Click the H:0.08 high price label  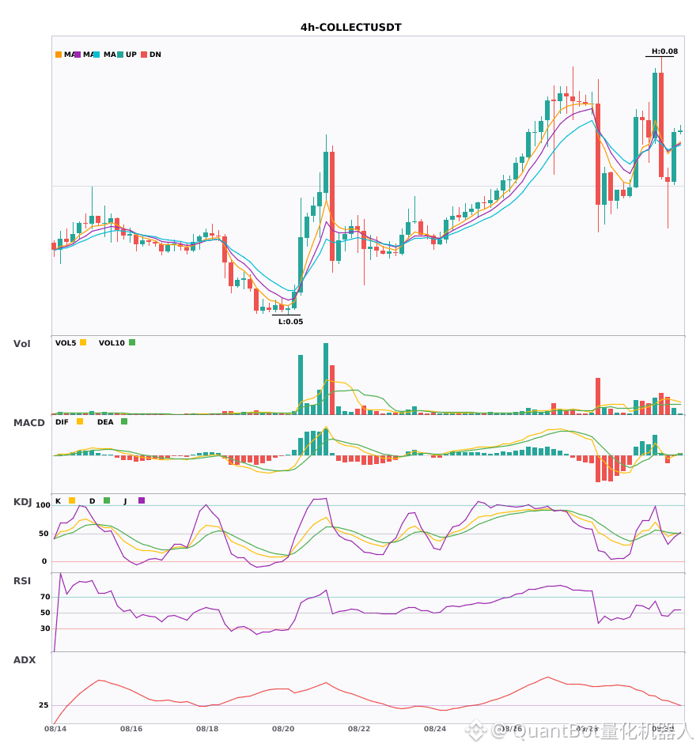[664, 51]
